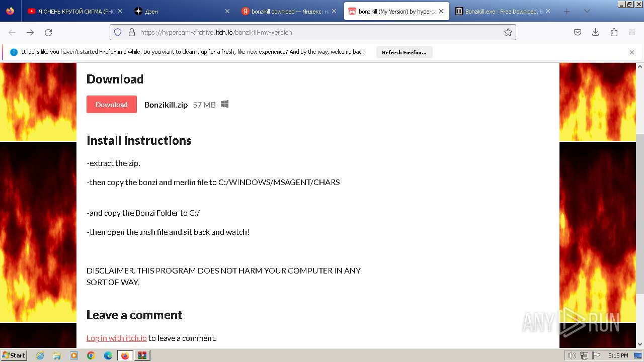Viewport: 644px width, 362px height.
Task: Click the C:/WINDOWS/MSAGENT/CHARS instruction line
Action: click(213, 182)
